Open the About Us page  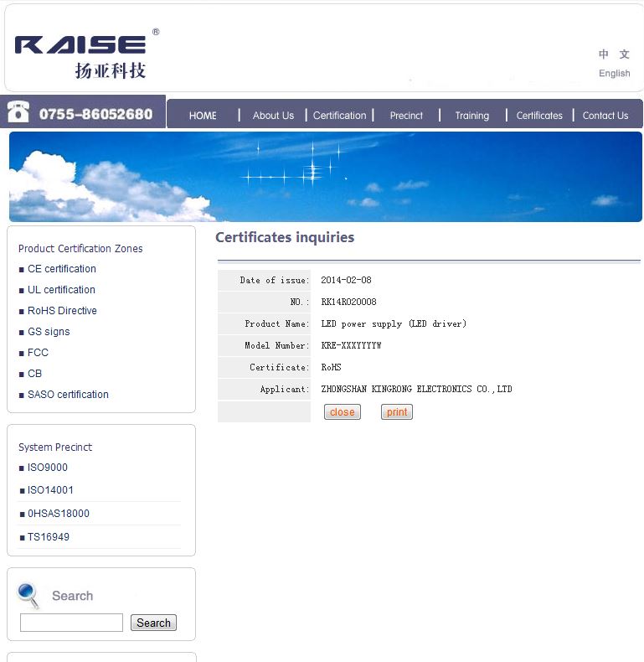tap(273, 116)
